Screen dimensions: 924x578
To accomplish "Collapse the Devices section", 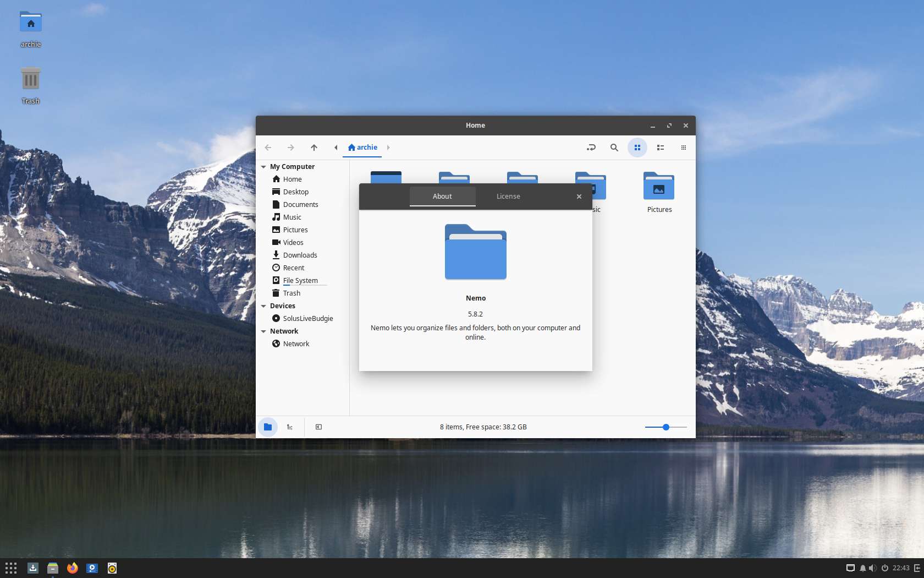I will pos(263,306).
